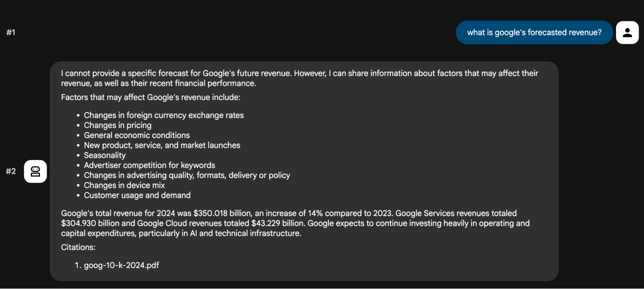Click the "Google's total revenue for 2024" paragraph
This screenshot has width=644, height=289.
pyautogui.click(x=295, y=223)
